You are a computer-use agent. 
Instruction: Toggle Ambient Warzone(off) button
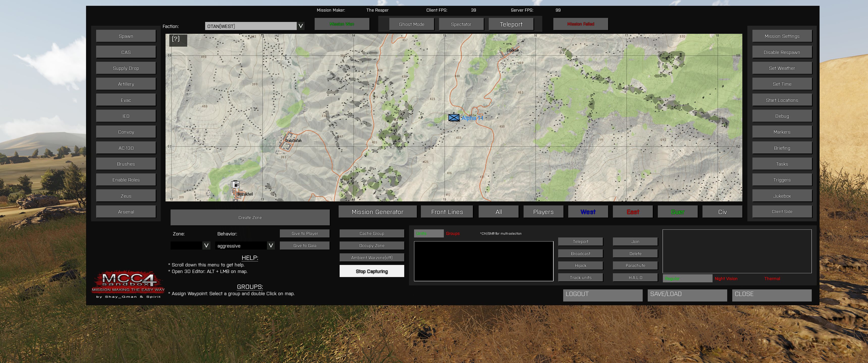point(372,258)
